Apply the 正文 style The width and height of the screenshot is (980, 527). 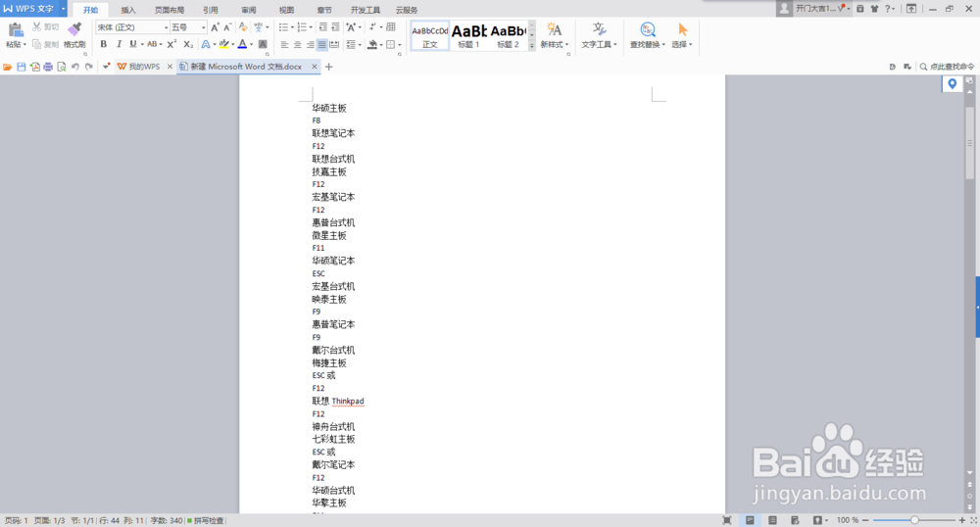coord(430,36)
